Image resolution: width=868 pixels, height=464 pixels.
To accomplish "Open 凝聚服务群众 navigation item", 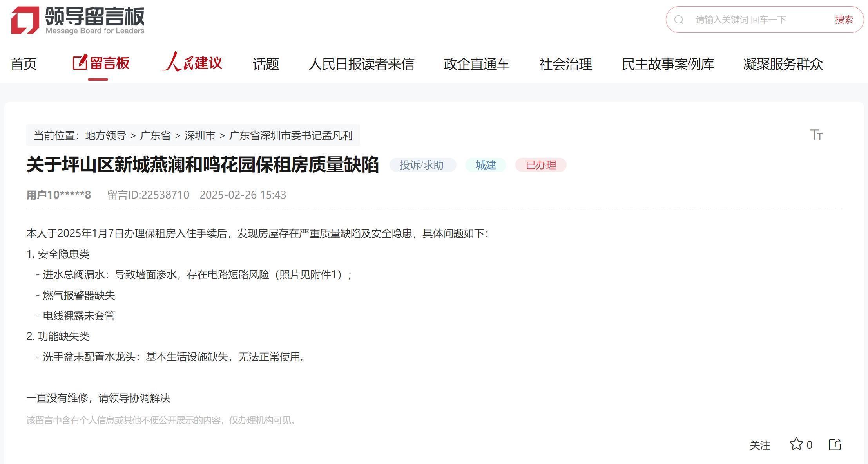I will tap(783, 64).
